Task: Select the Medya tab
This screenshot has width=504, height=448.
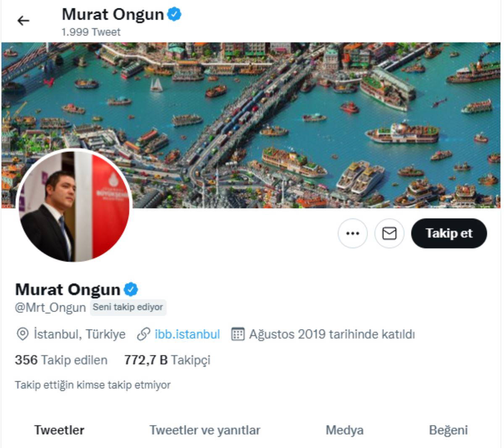Action: tap(344, 430)
